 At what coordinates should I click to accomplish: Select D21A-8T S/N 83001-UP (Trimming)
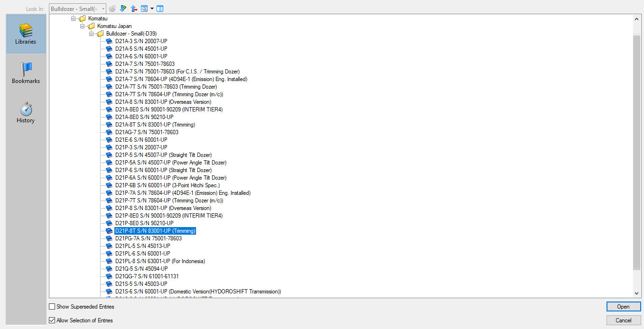[x=155, y=125]
